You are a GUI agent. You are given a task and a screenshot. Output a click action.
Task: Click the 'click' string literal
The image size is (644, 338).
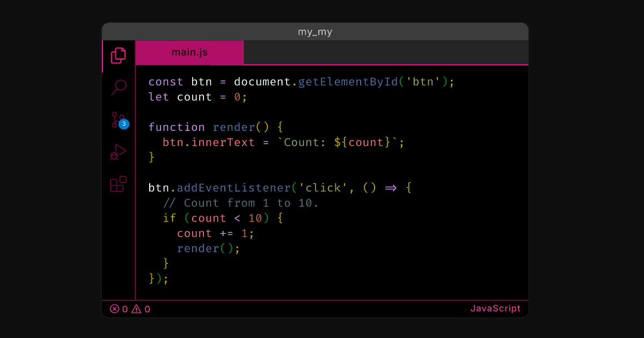click(323, 188)
